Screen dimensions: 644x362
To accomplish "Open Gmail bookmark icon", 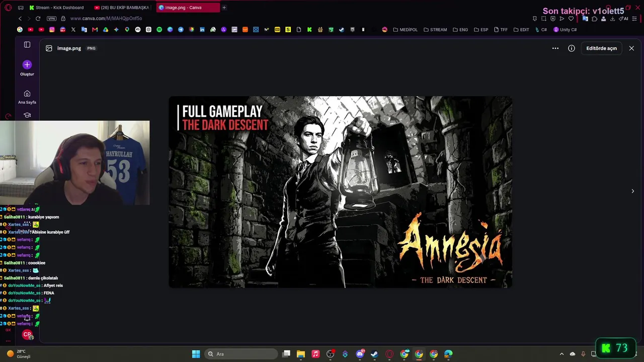I will [x=95, y=30].
